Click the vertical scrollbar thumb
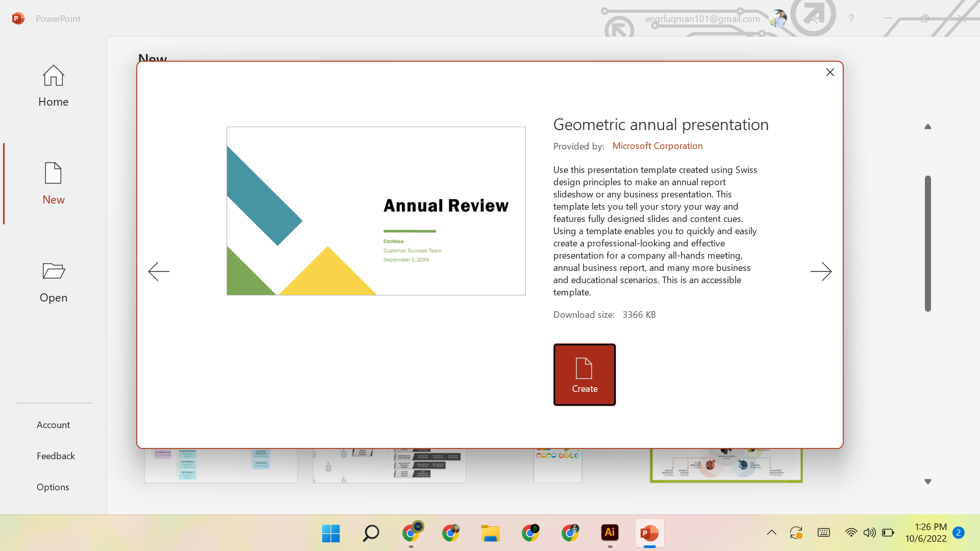This screenshot has width=980, height=551. coord(928,243)
